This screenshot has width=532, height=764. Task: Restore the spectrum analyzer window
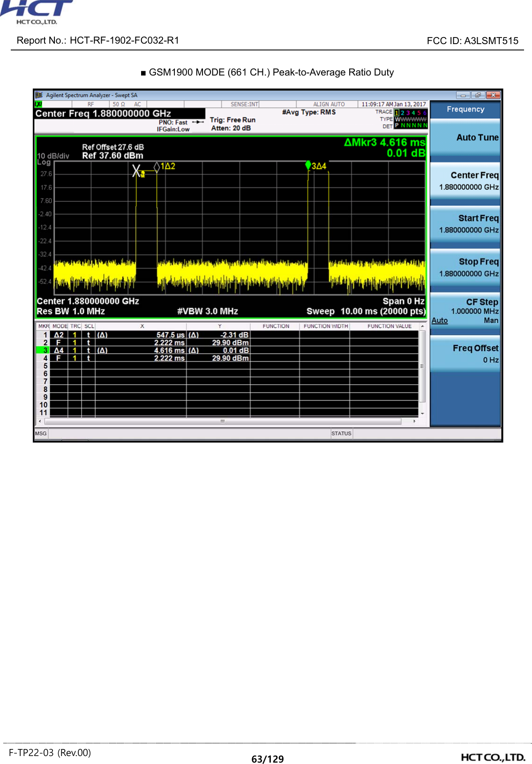tap(478, 95)
